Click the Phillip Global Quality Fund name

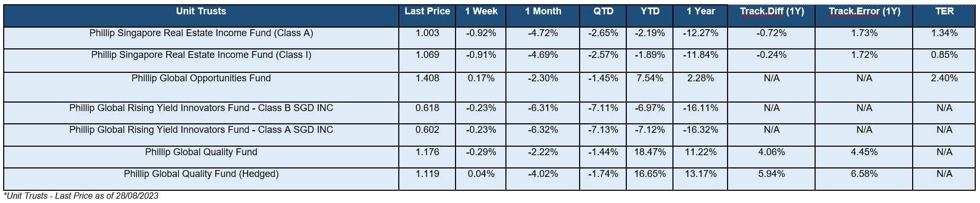point(201,152)
